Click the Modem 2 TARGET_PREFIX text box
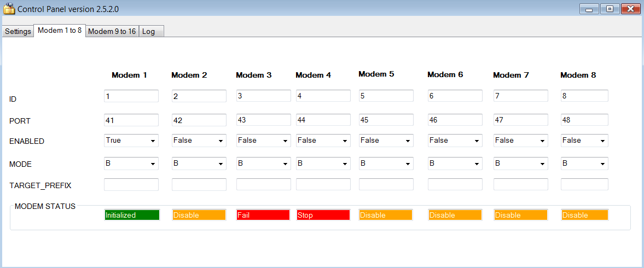Viewport: 644px width, 268px height. coord(199,184)
